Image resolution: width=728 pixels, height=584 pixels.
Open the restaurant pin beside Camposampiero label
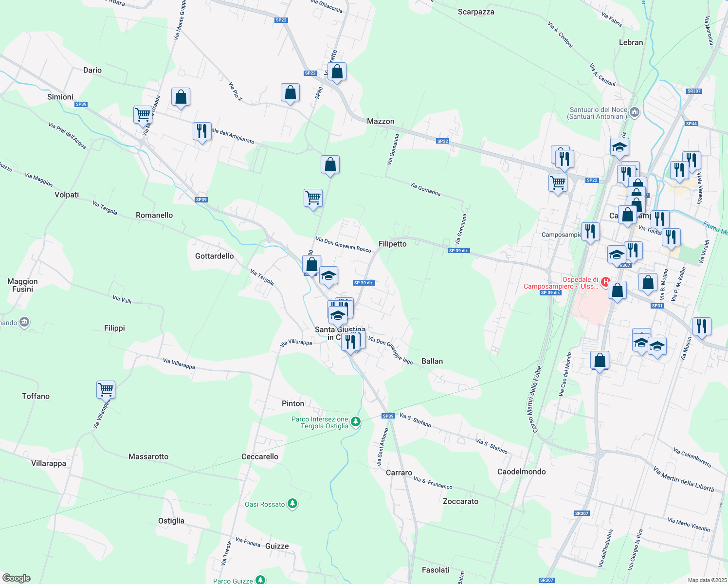point(590,232)
